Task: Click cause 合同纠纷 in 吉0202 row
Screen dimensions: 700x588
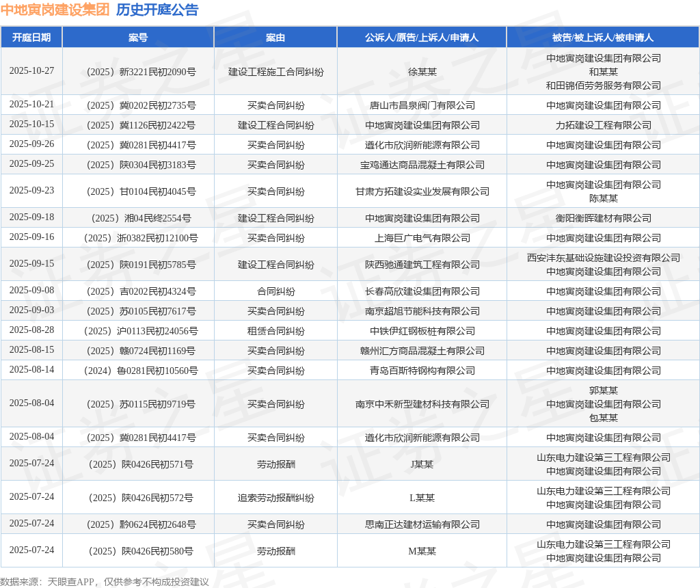Action: (x=276, y=291)
